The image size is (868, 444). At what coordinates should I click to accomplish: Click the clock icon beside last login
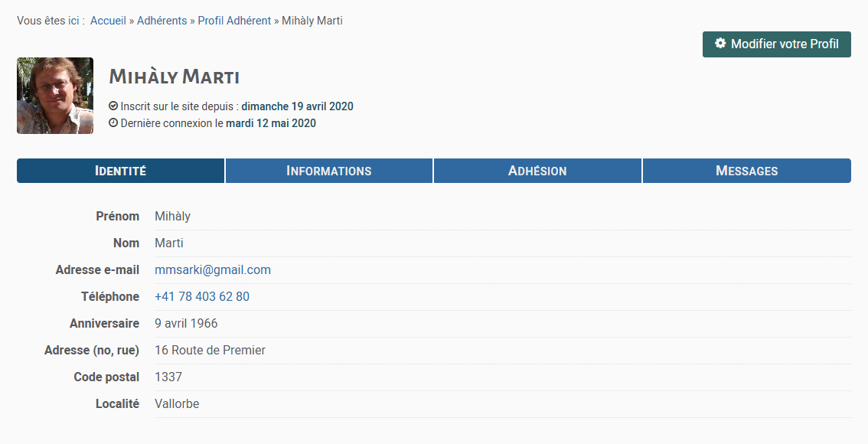[x=113, y=122]
